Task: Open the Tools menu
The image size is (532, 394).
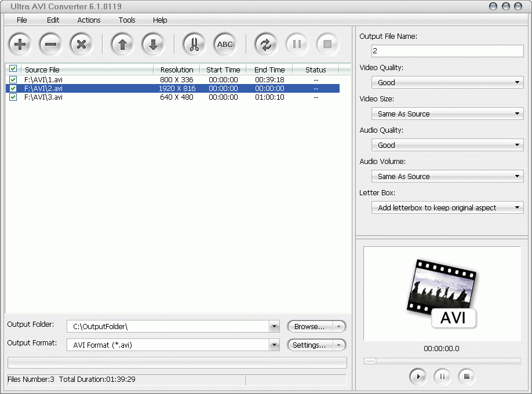Action: pos(127,20)
